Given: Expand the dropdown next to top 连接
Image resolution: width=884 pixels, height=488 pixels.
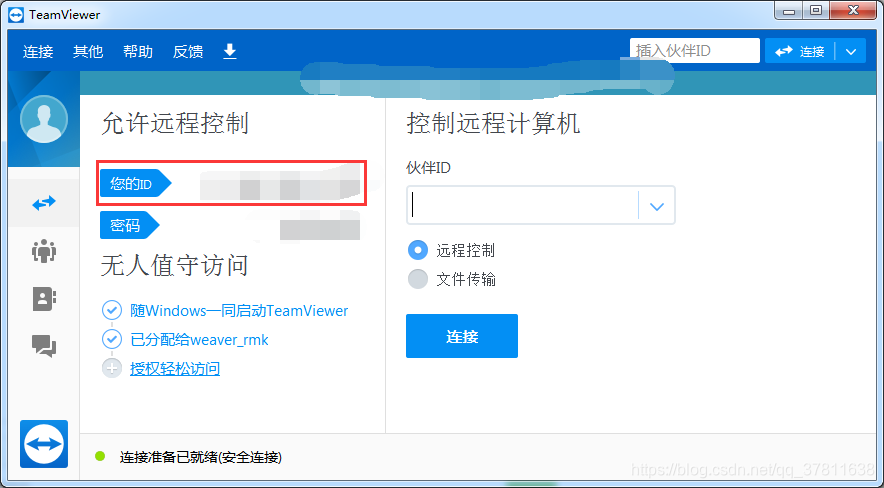Looking at the screenshot, I should click(851, 51).
